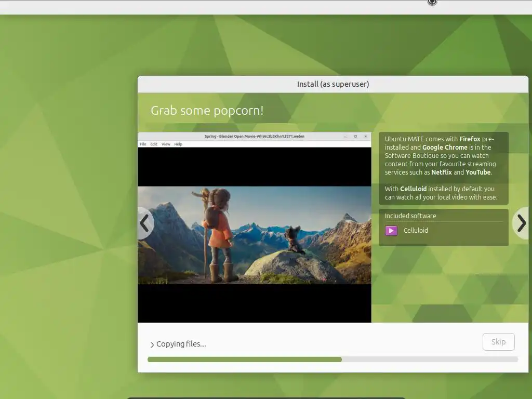Click the 'Grab some popcorn!' heading
Viewport: 532px width, 399px height.
(207, 111)
